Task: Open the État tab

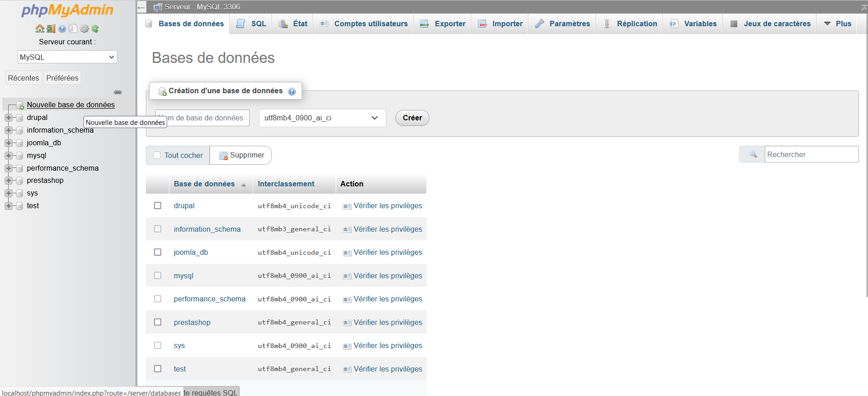Action: 293,24
